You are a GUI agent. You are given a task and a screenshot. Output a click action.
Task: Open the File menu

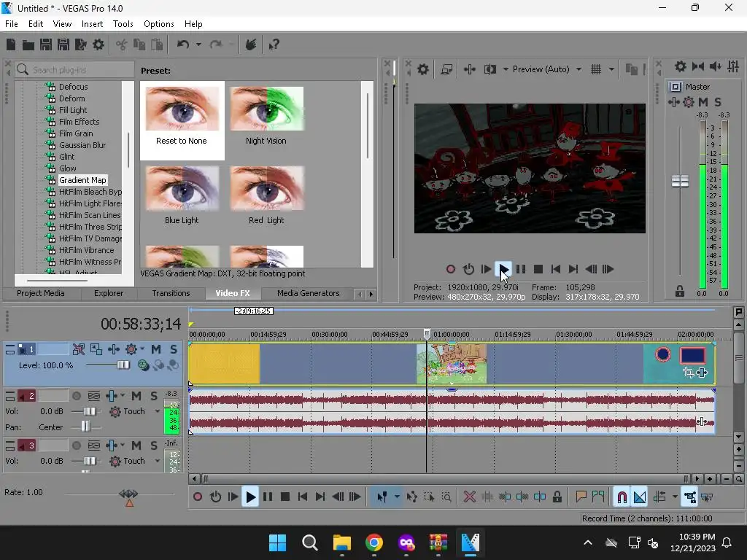(12, 24)
